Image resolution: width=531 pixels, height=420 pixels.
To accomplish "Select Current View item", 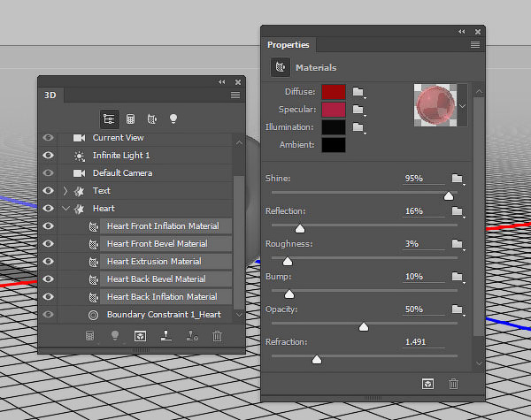I will point(119,138).
